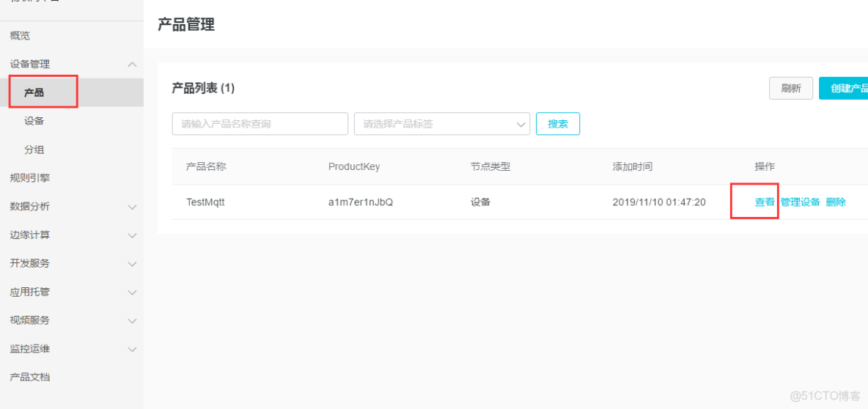
Task: Click the 搜索 search button
Action: coord(558,124)
